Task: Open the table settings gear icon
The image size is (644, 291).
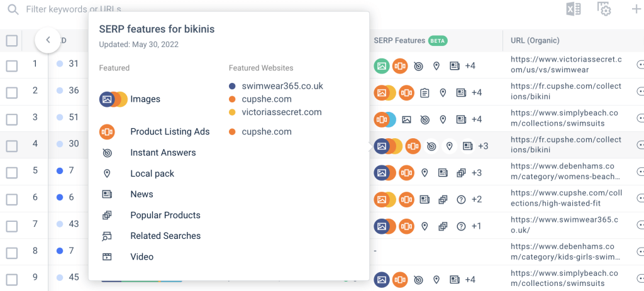Action: tap(604, 9)
